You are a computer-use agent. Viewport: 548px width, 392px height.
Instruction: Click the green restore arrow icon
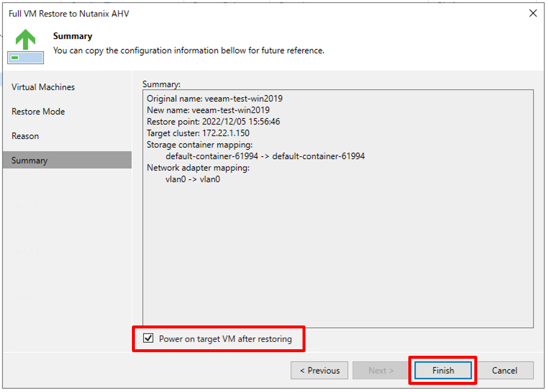coord(26,46)
